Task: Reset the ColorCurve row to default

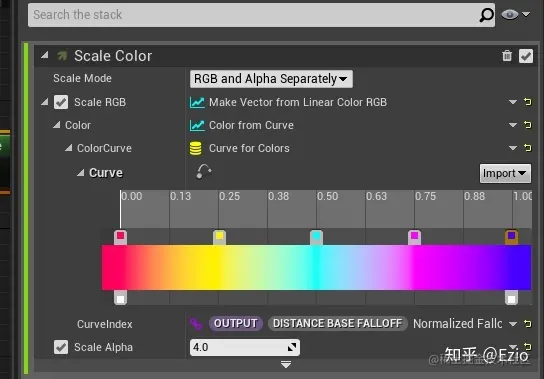Action: 528,148
